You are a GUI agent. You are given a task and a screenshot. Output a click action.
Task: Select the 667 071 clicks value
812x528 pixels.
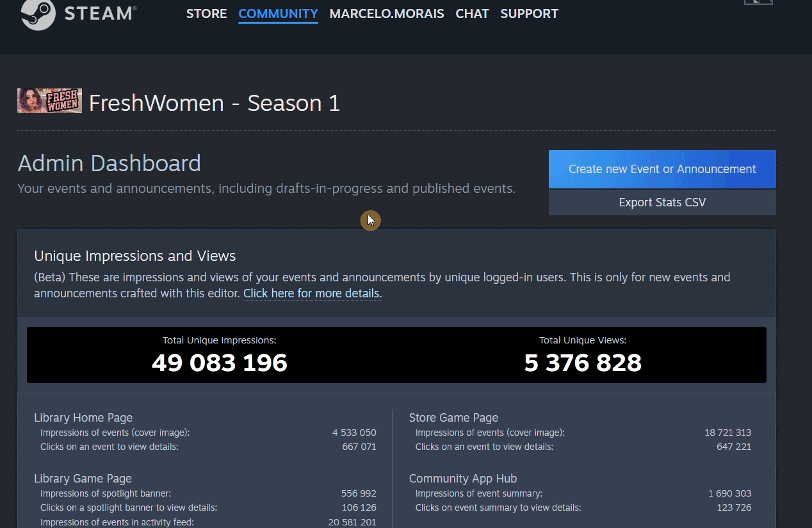pos(359,447)
